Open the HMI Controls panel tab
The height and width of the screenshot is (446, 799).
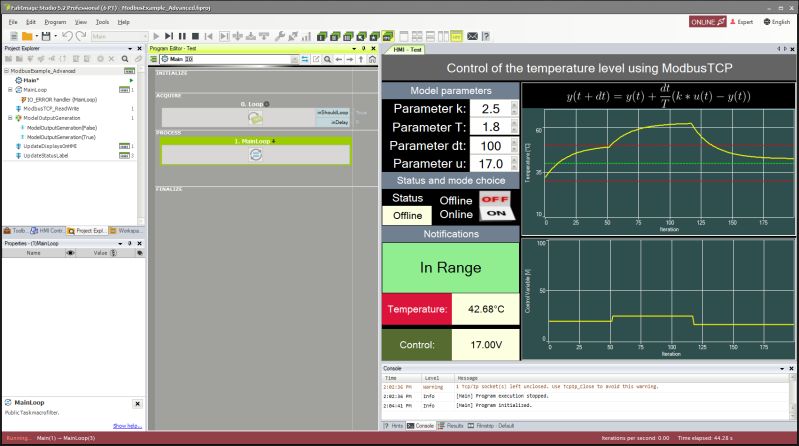tap(46, 231)
